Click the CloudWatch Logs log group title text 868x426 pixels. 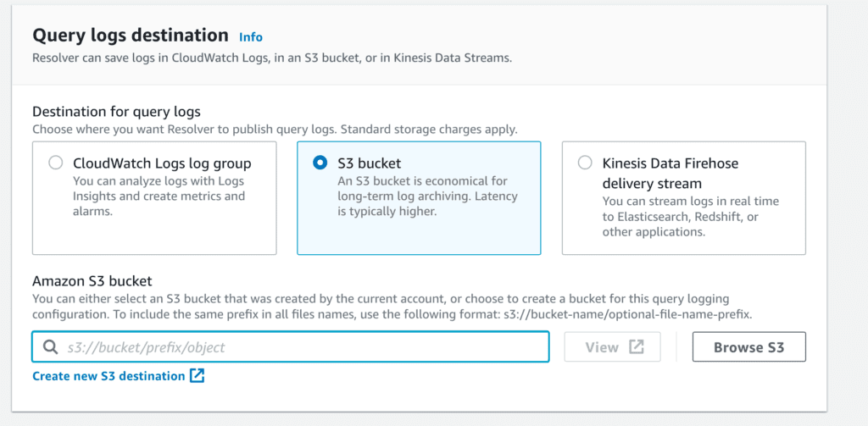[x=162, y=163]
